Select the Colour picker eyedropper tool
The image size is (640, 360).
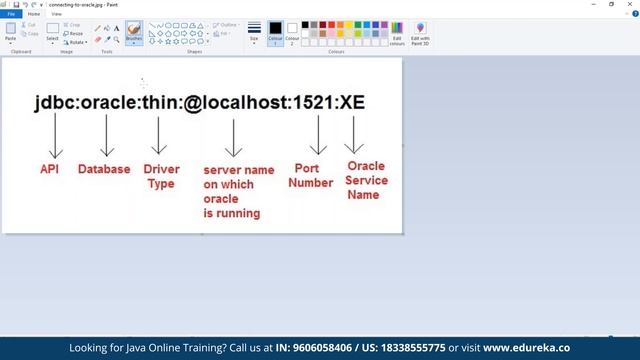click(107, 40)
